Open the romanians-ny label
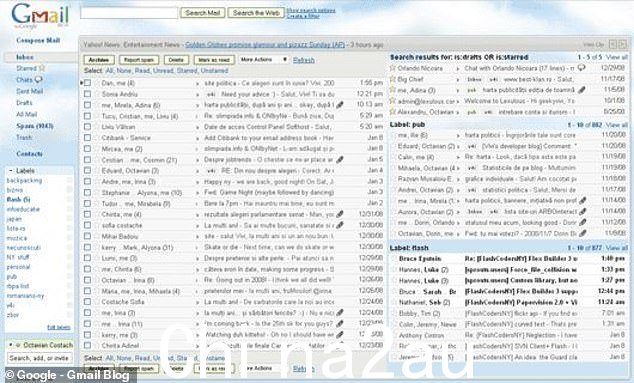The width and height of the screenshot is (634, 383). pyautogui.click(x=25, y=296)
